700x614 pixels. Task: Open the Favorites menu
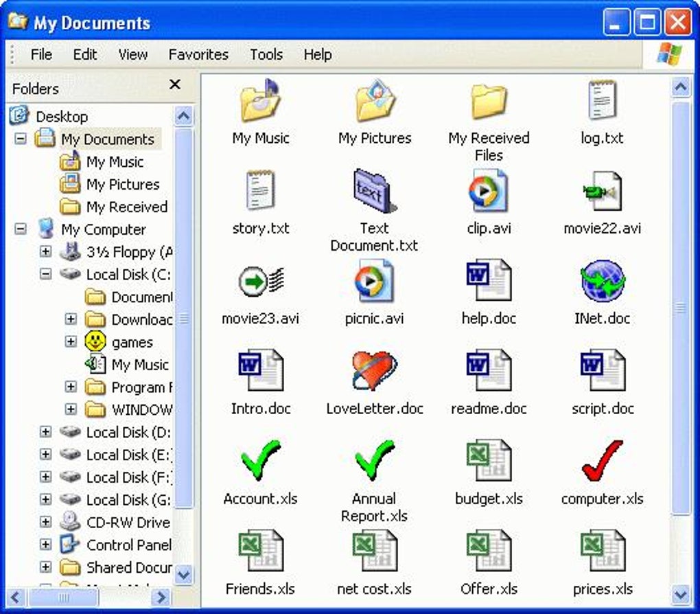click(x=198, y=55)
